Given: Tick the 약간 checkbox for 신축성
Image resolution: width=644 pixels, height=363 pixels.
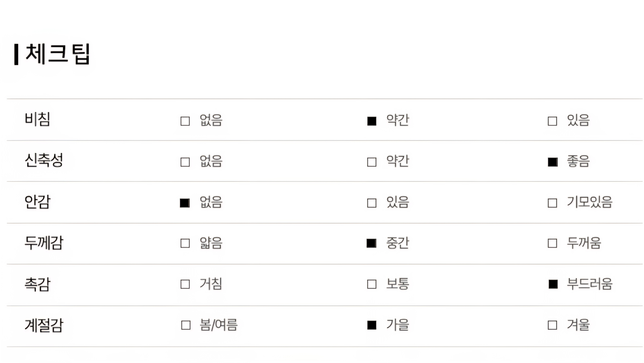Looking at the screenshot, I should click(x=372, y=162).
